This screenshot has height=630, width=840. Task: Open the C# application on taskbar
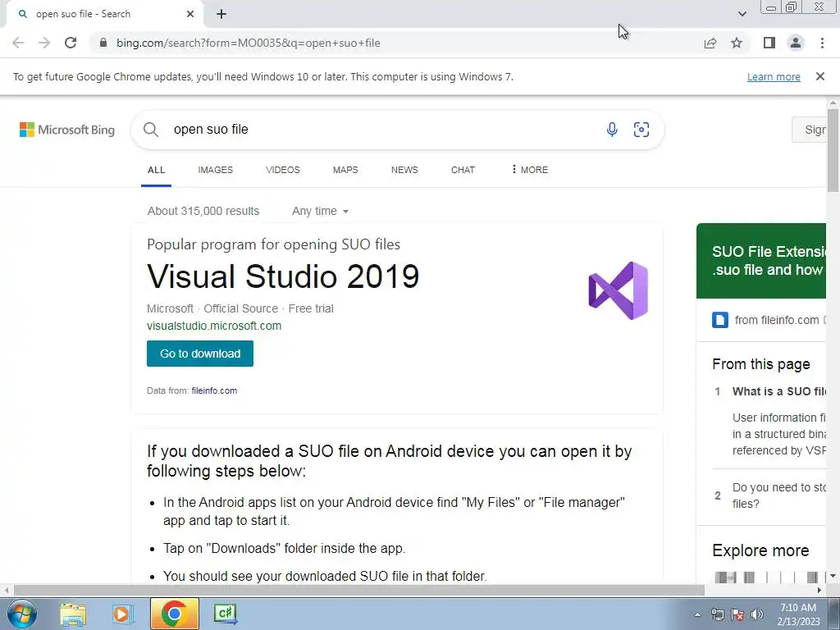pos(226,614)
